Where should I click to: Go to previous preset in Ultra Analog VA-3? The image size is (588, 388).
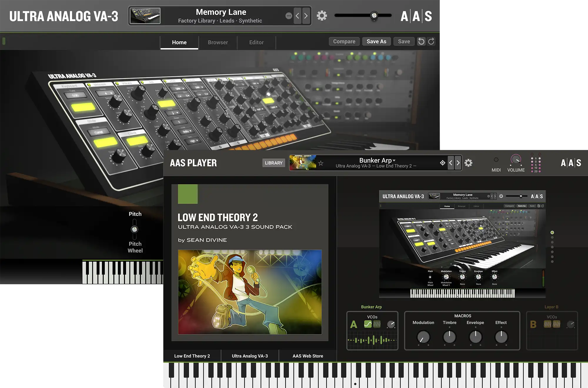pyautogui.click(x=297, y=16)
